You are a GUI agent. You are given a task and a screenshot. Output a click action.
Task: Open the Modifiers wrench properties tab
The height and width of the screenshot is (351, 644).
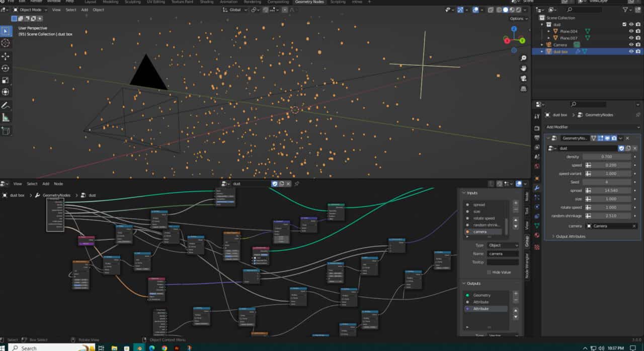coord(537,188)
